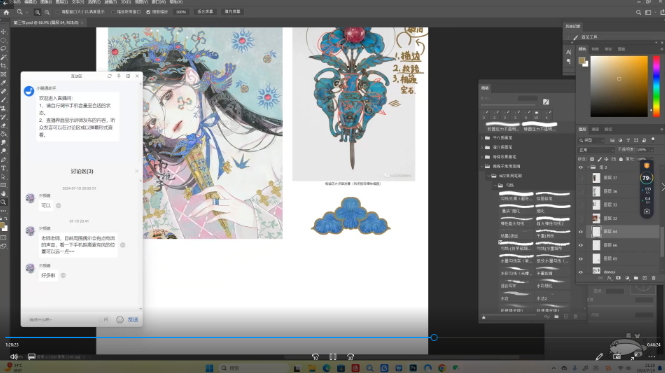Add a layer mask from Layers panel bottom
665x373 pixels.
(618, 278)
